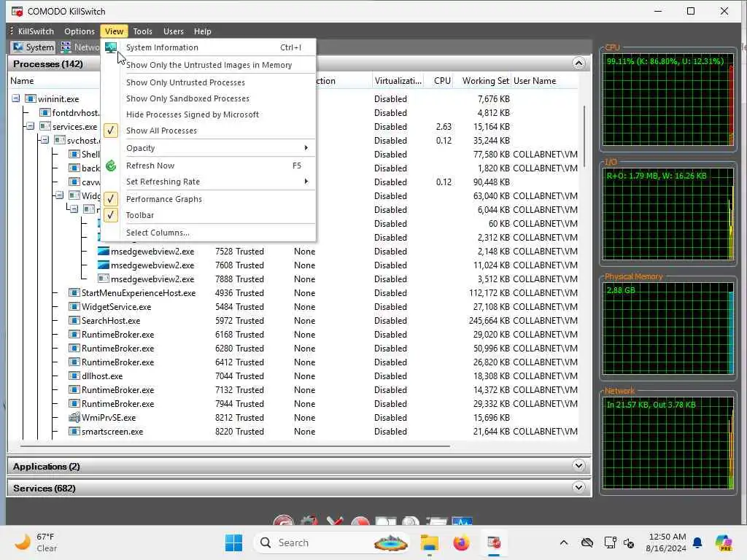Select msedgewebview2.exe PID 7888 icon
747x560 pixels.
104,279
